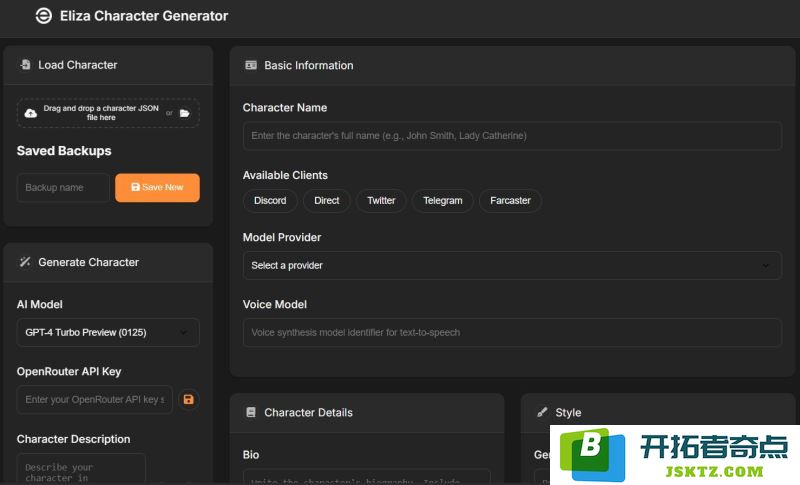The width and height of the screenshot is (800, 485).
Task: Click the cloud upload icon
Action: 31,113
